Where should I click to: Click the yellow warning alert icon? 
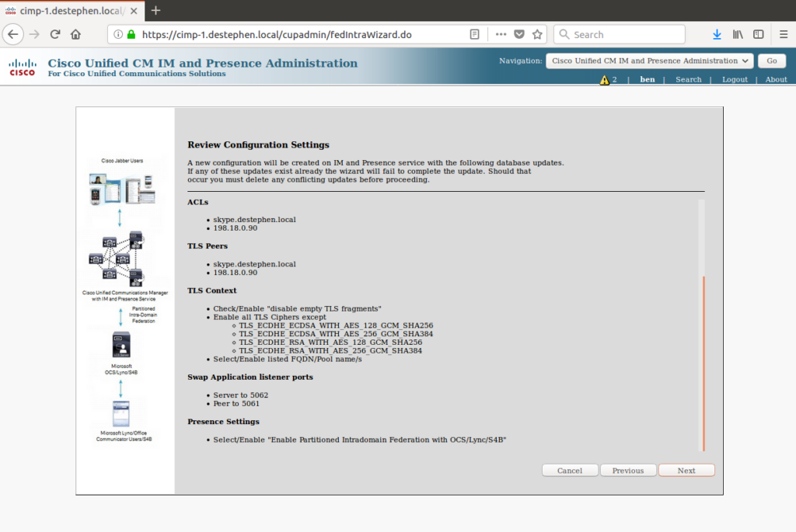tap(604, 80)
